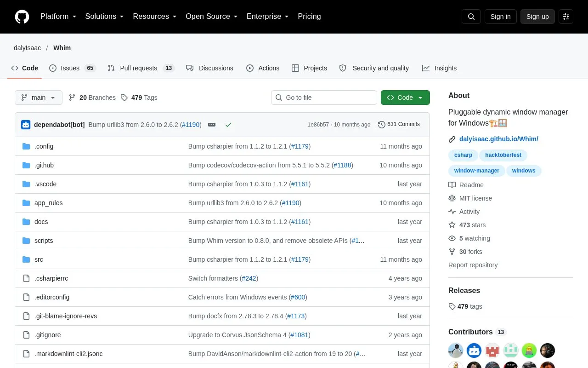Open Security and quality tab
Image resolution: width=588 pixels, height=368 pixels.
coord(374,68)
